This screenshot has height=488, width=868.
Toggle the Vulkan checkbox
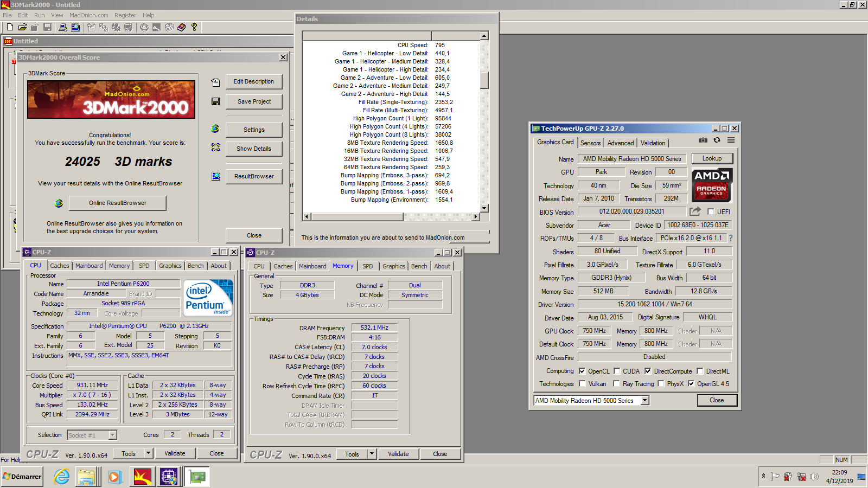click(x=582, y=384)
